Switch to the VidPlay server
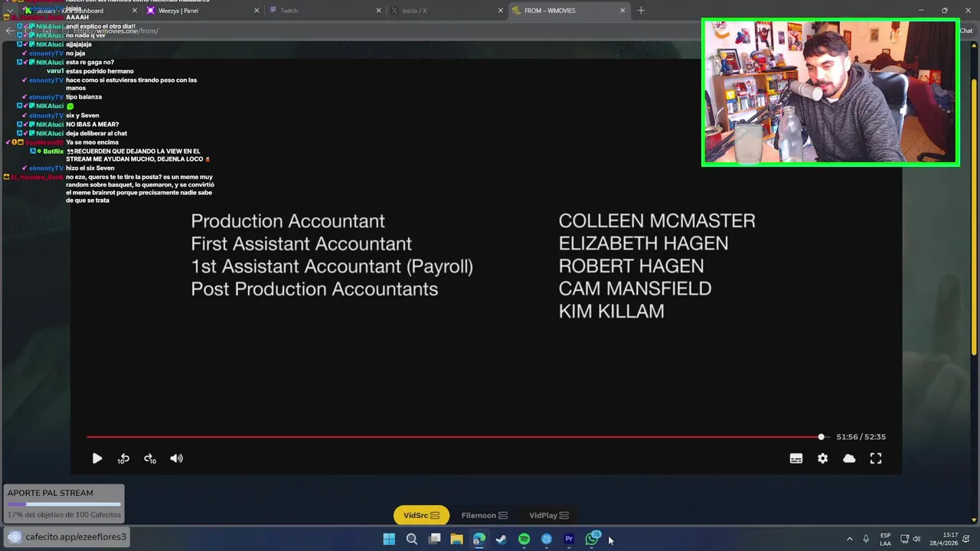The width and height of the screenshot is (980, 551). click(549, 515)
